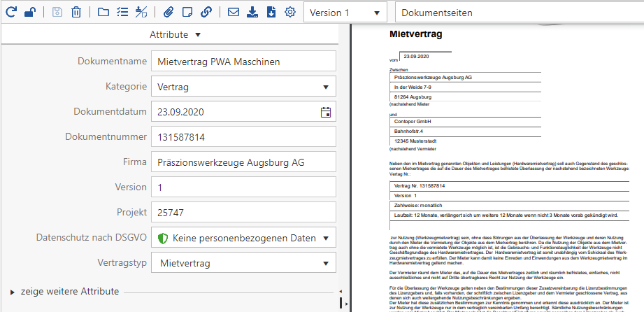Click 'Contopor GmbH' in the document preview

point(412,122)
